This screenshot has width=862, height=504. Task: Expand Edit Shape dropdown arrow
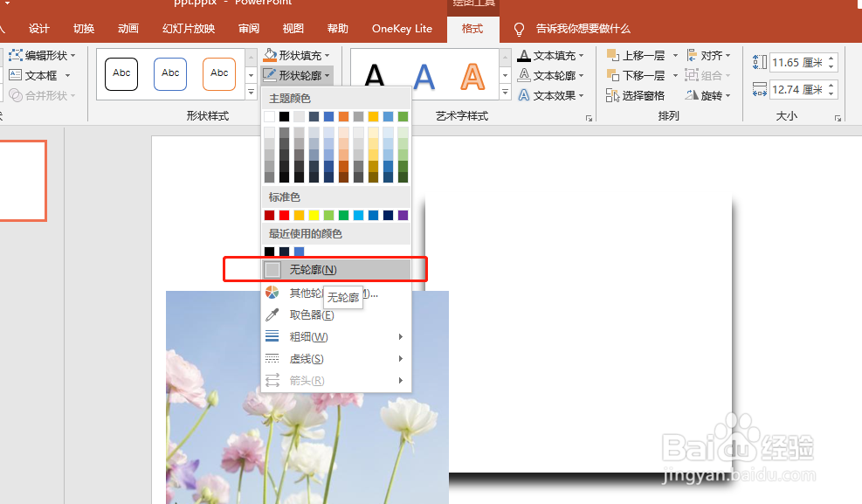click(x=72, y=56)
